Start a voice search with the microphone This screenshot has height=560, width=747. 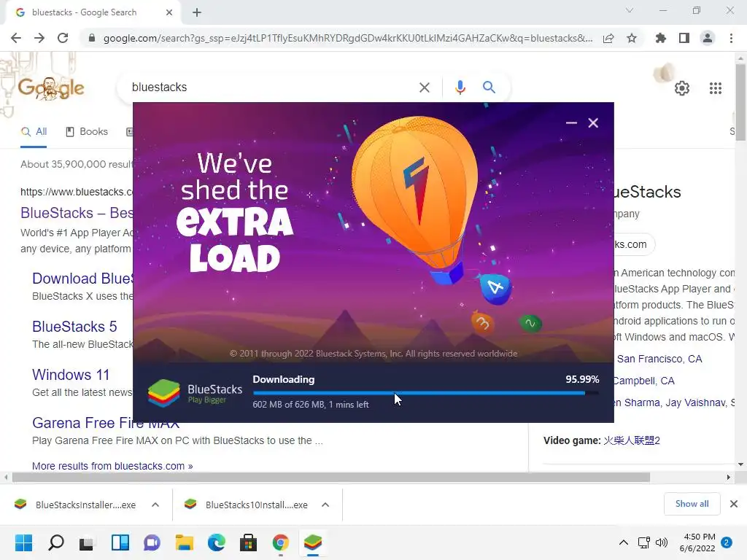(x=460, y=87)
